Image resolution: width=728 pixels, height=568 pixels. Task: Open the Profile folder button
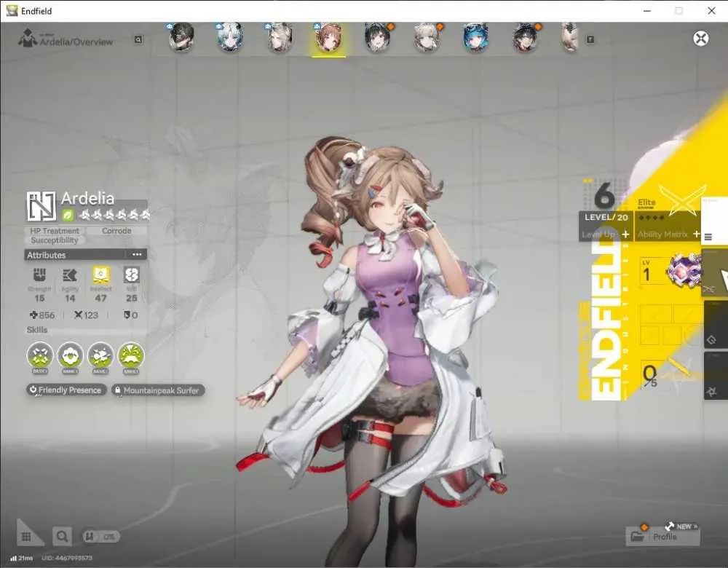tap(662, 537)
